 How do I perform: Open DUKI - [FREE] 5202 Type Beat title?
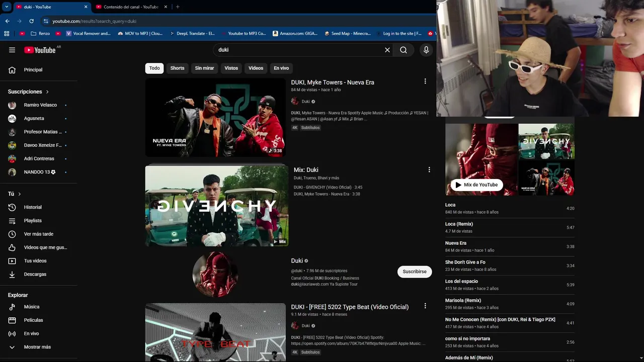coord(350,307)
